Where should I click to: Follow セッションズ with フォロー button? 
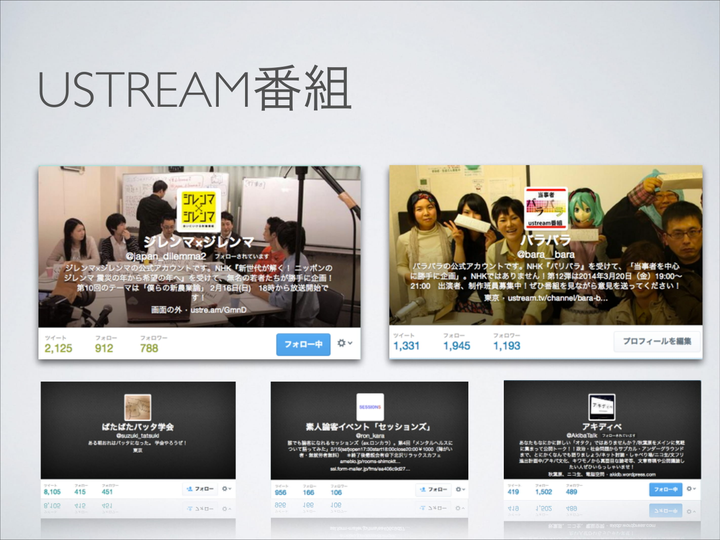433,489
